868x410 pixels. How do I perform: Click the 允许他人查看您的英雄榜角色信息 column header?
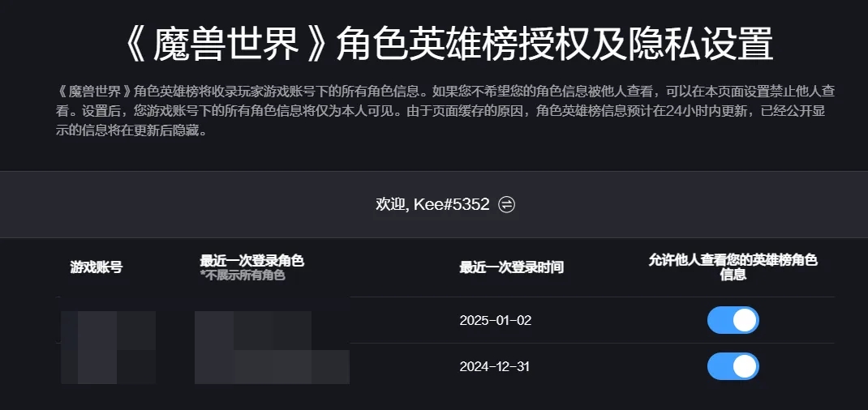coord(733,267)
